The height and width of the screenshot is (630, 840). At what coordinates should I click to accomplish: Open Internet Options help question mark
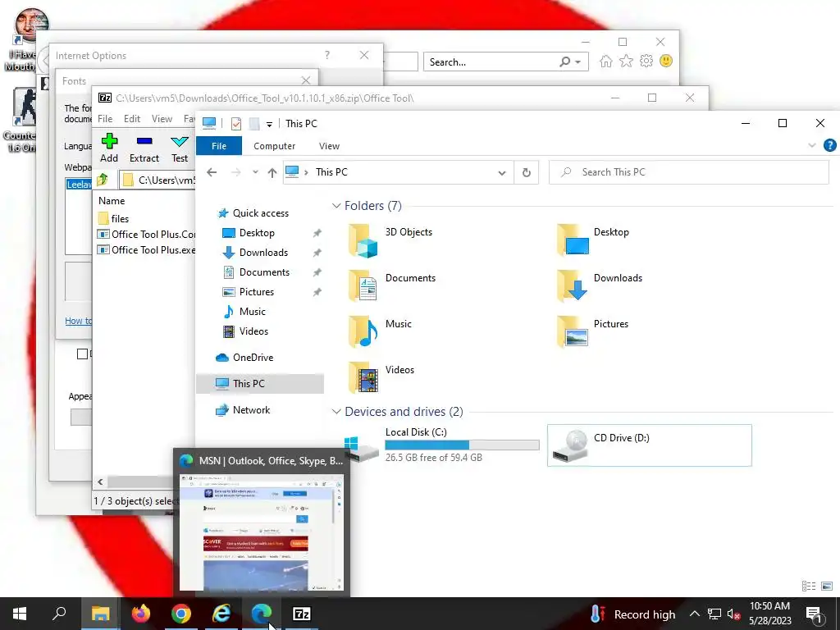pyautogui.click(x=326, y=55)
